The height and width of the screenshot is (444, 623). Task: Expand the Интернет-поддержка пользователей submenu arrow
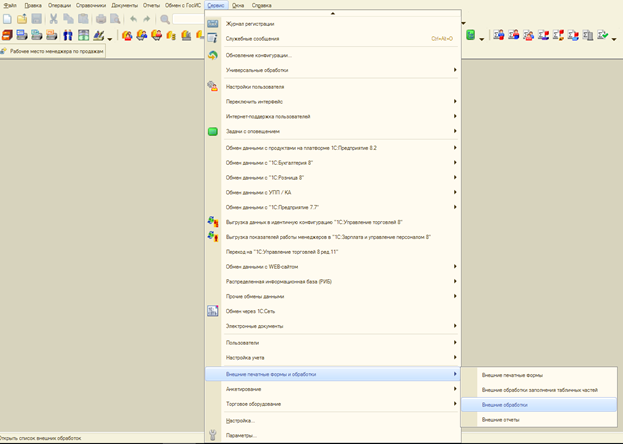pos(455,116)
